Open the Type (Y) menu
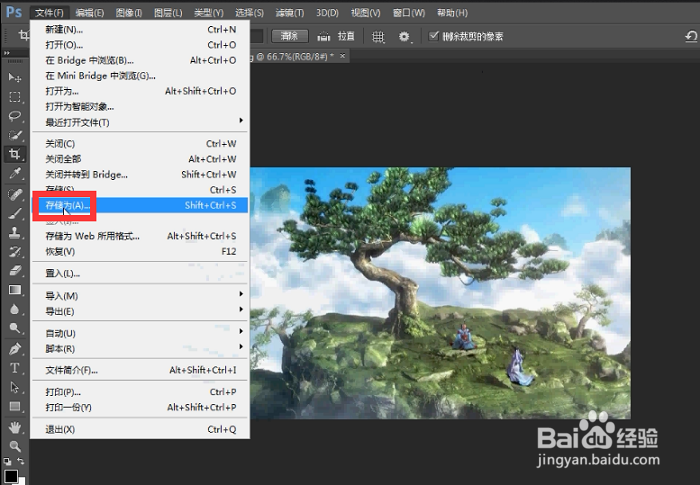 (x=208, y=13)
